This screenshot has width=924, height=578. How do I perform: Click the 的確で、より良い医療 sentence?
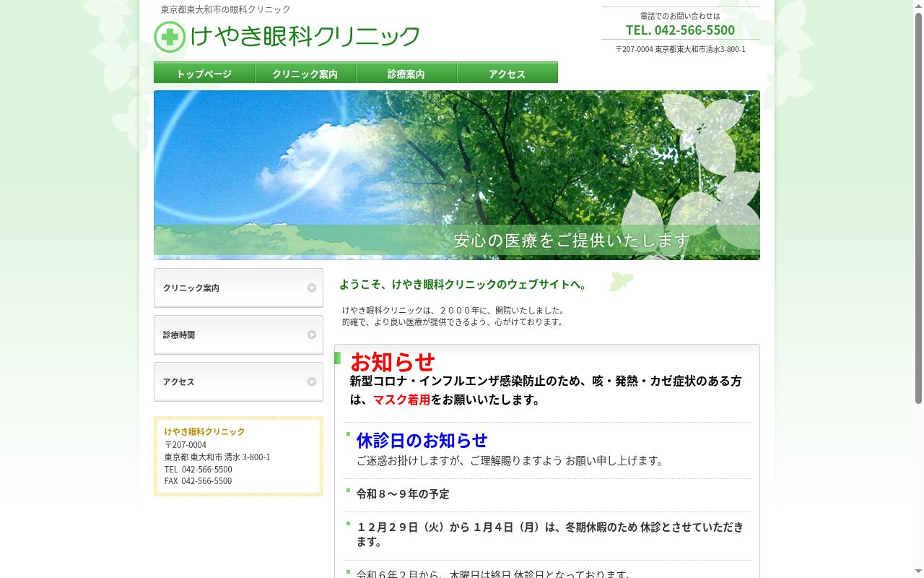point(453,322)
